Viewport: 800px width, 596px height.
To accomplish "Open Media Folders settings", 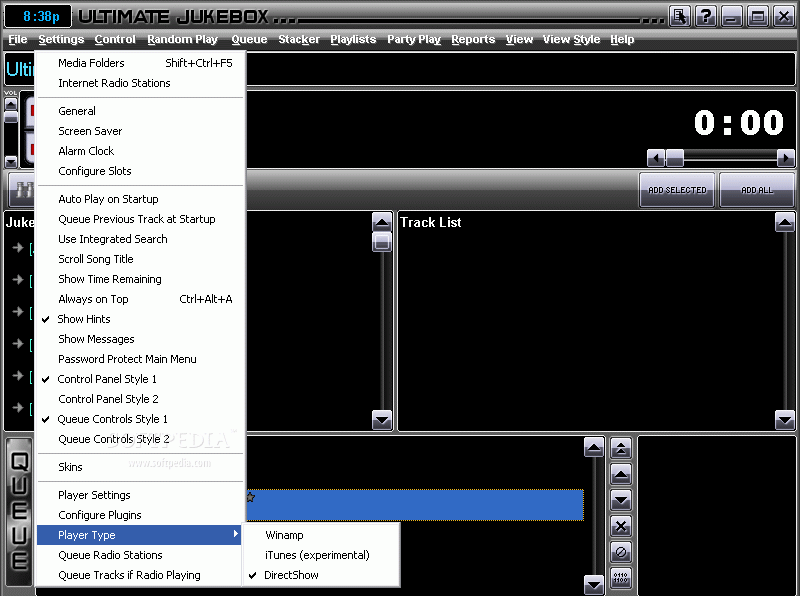I will (140, 63).
